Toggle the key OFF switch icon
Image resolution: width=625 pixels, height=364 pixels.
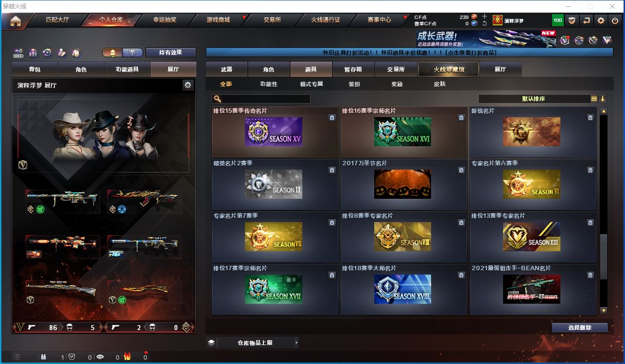[18, 52]
